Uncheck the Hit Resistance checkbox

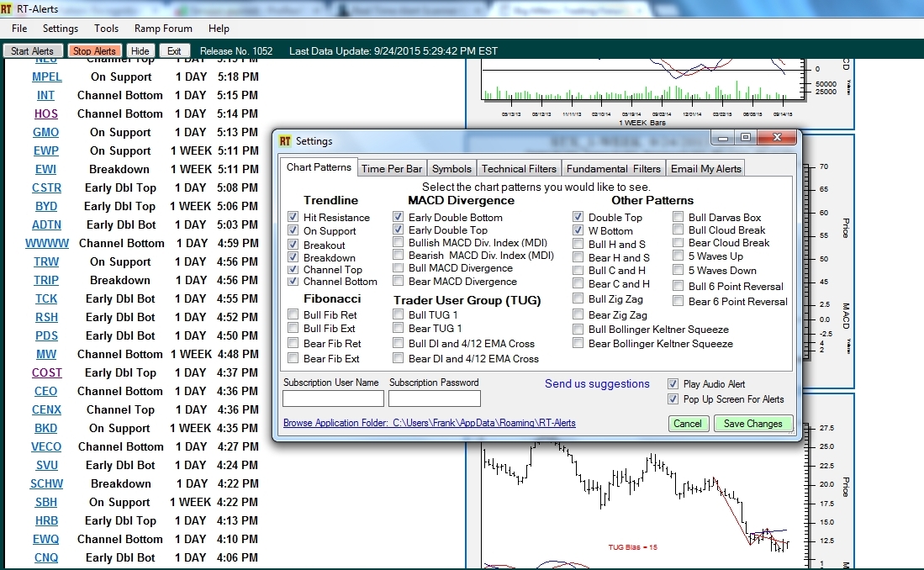pyautogui.click(x=293, y=217)
